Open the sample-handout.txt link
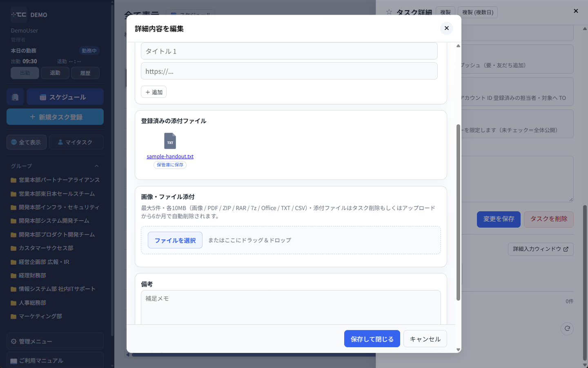Viewport: 588px width, 368px height. 170,156
